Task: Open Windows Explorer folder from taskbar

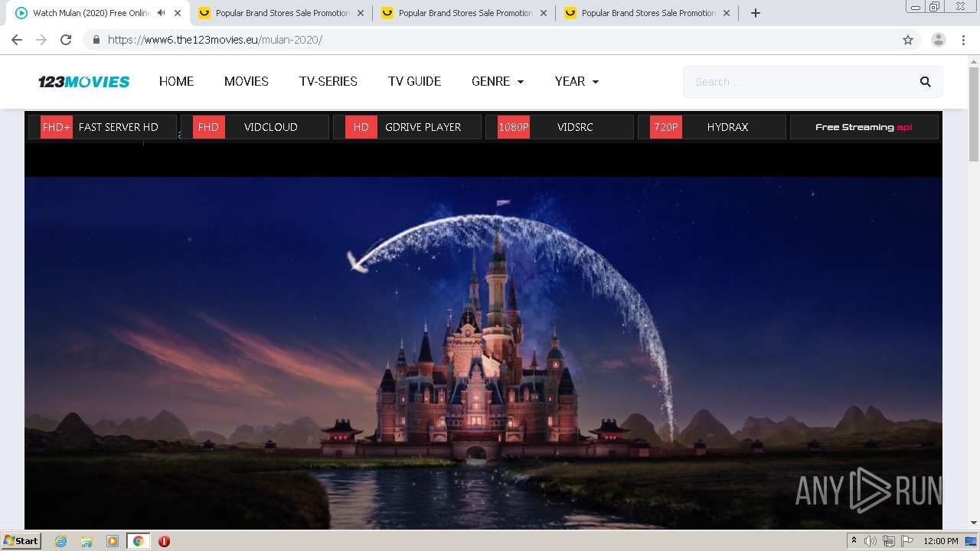Action: pos(87,541)
